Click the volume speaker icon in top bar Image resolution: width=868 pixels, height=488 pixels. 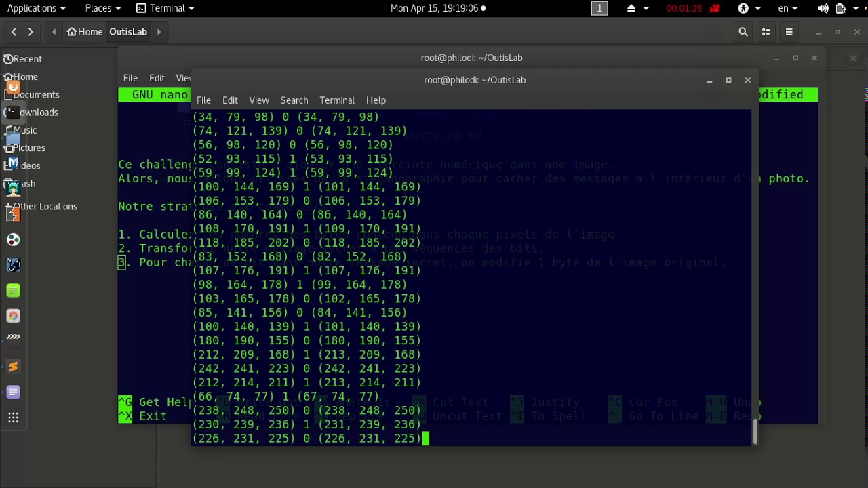click(823, 8)
